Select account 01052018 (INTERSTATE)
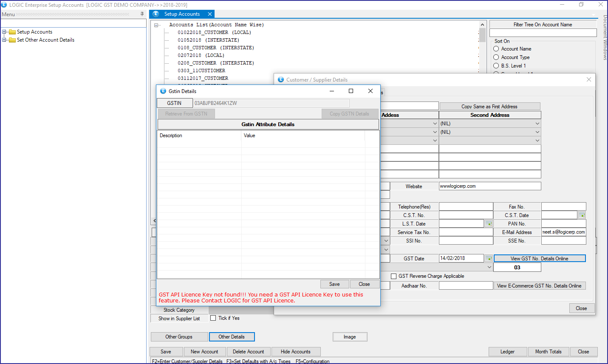 (x=209, y=40)
